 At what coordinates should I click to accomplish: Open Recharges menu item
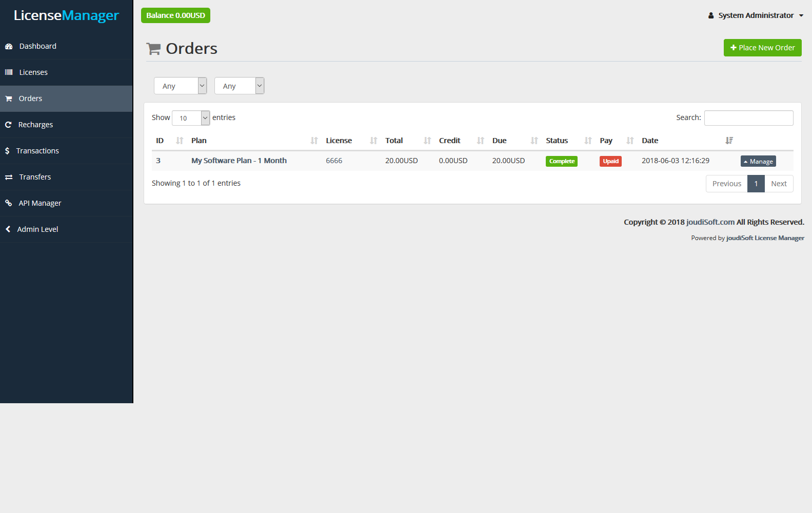66,125
